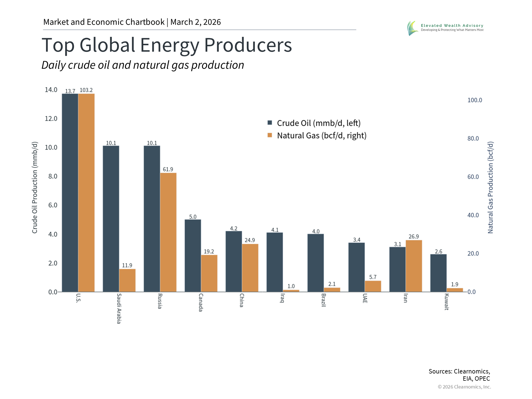Select the U.S. natural gas bar

point(86,193)
